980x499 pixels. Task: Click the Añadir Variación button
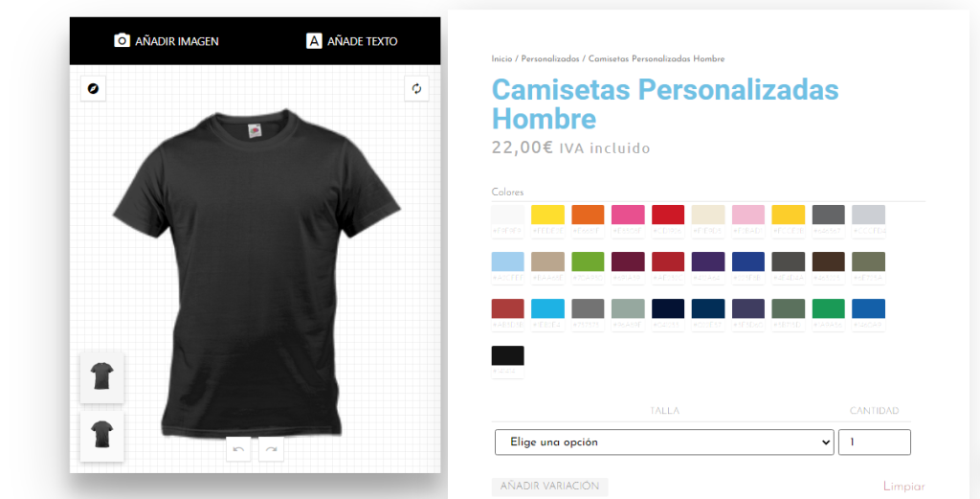[x=550, y=486]
